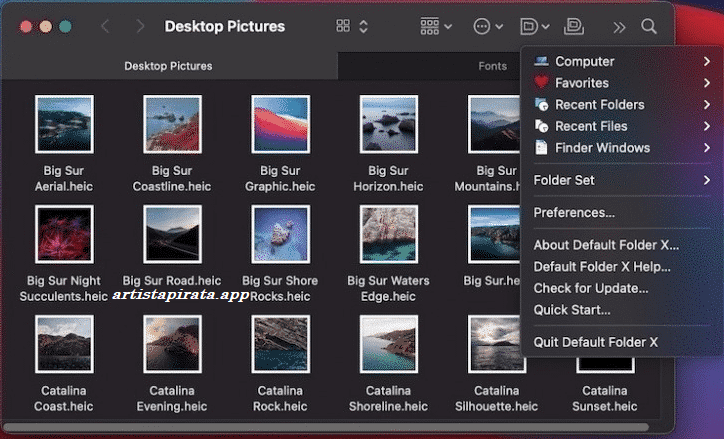Image resolution: width=724 pixels, height=439 pixels.
Task: Open the group-by grid dropdown
Action: point(436,26)
